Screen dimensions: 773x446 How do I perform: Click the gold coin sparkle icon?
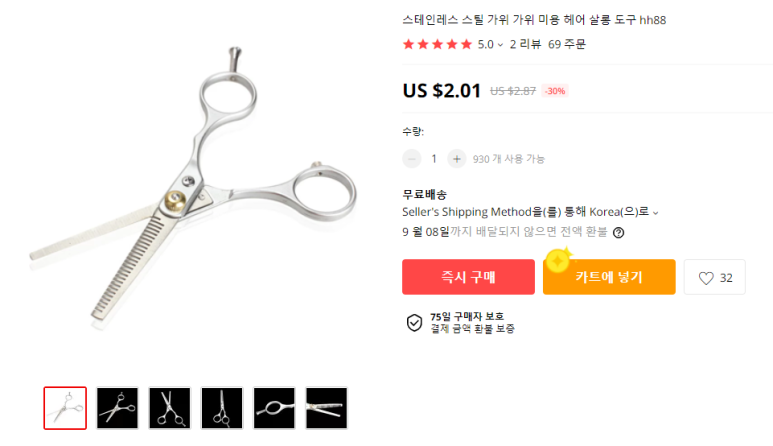point(559,260)
